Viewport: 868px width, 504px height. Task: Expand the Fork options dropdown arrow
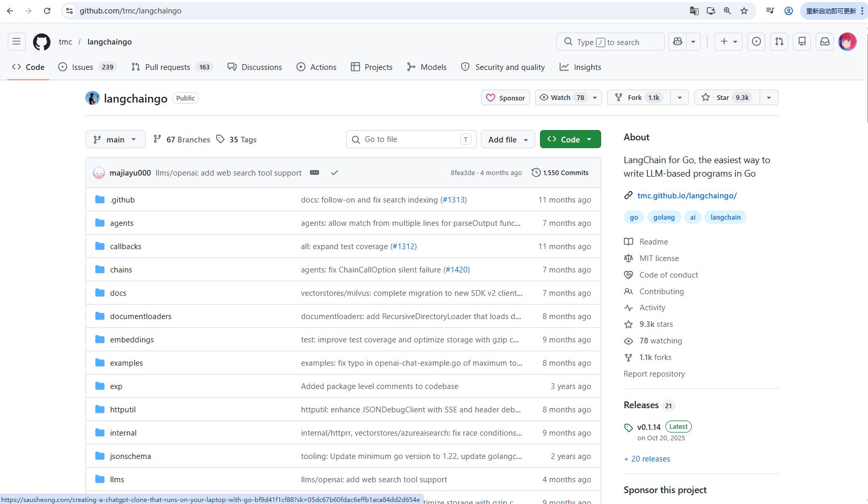pyautogui.click(x=679, y=98)
